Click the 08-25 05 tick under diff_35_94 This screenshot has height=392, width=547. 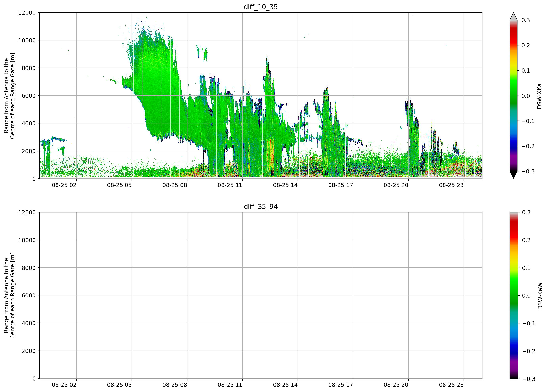(x=119, y=385)
